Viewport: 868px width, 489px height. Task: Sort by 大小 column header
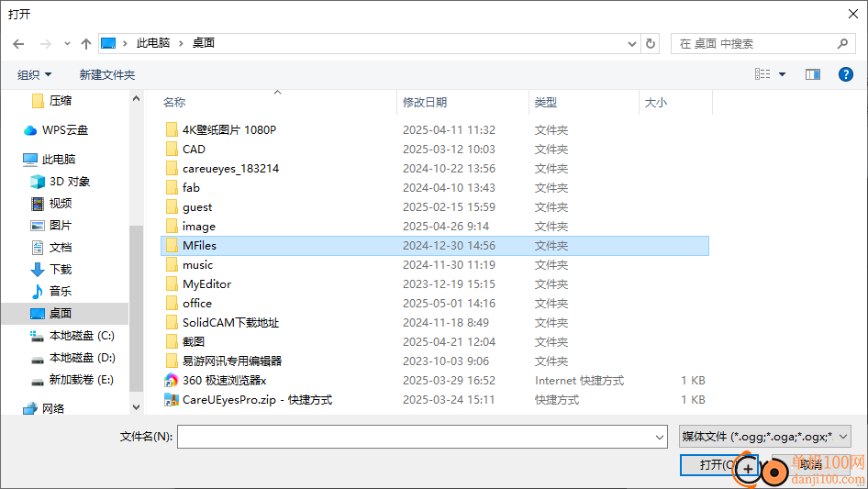tap(656, 103)
